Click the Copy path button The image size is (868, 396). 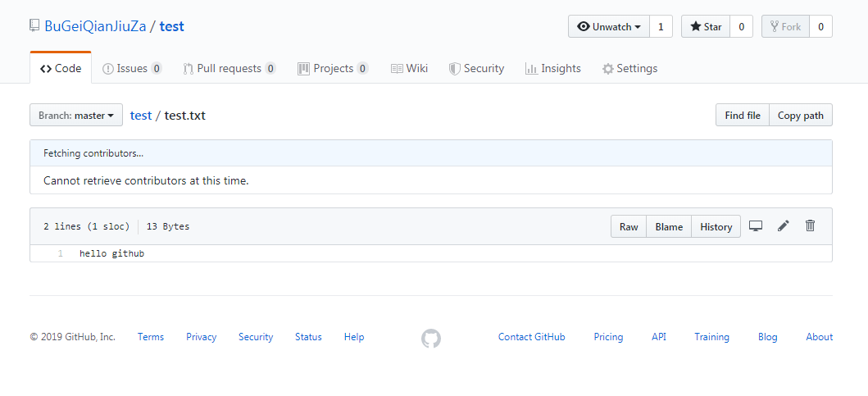click(801, 116)
